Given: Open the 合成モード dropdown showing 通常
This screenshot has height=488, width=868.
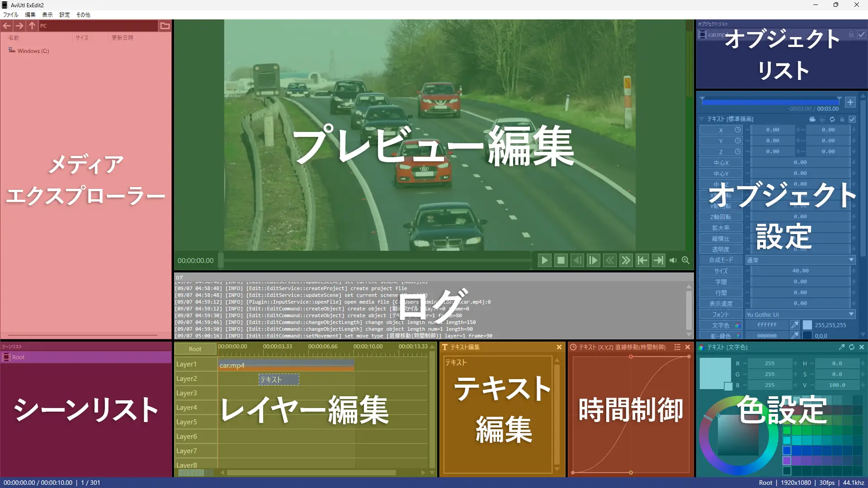Looking at the screenshot, I should click(x=800, y=260).
